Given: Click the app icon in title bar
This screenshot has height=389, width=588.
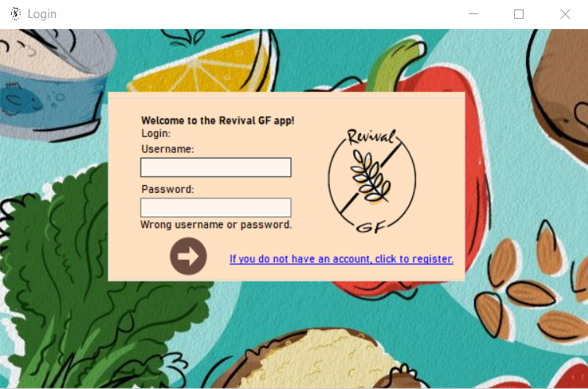Looking at the screenshot, I should point(16,14).
